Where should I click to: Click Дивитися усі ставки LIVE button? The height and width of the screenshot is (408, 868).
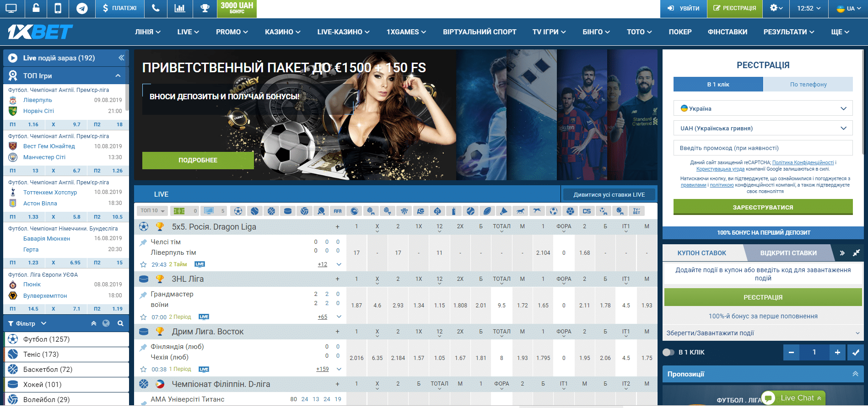tap(609, 194)
